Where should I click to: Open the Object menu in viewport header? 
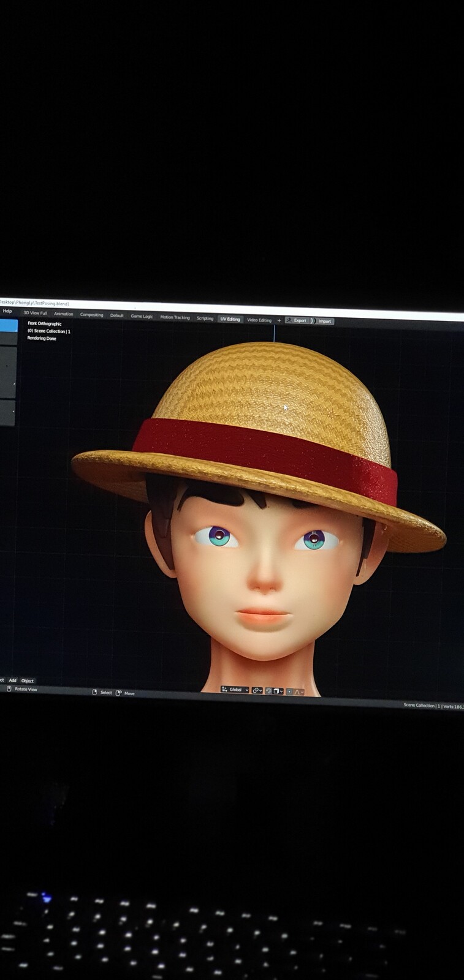click(x=28, y=680)
